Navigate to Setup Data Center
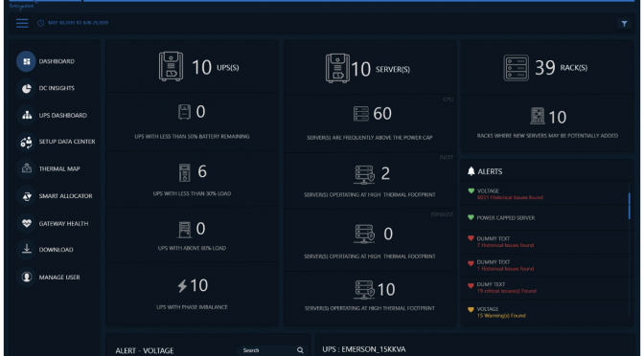Image resolution: width=644 pixels, height=356 pixels. pos(67,142)
